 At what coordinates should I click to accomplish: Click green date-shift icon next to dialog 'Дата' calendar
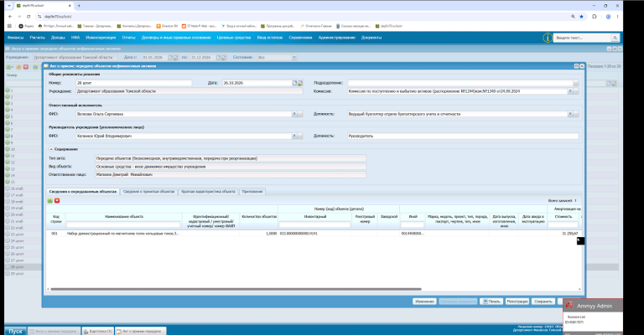coord(300,83)
